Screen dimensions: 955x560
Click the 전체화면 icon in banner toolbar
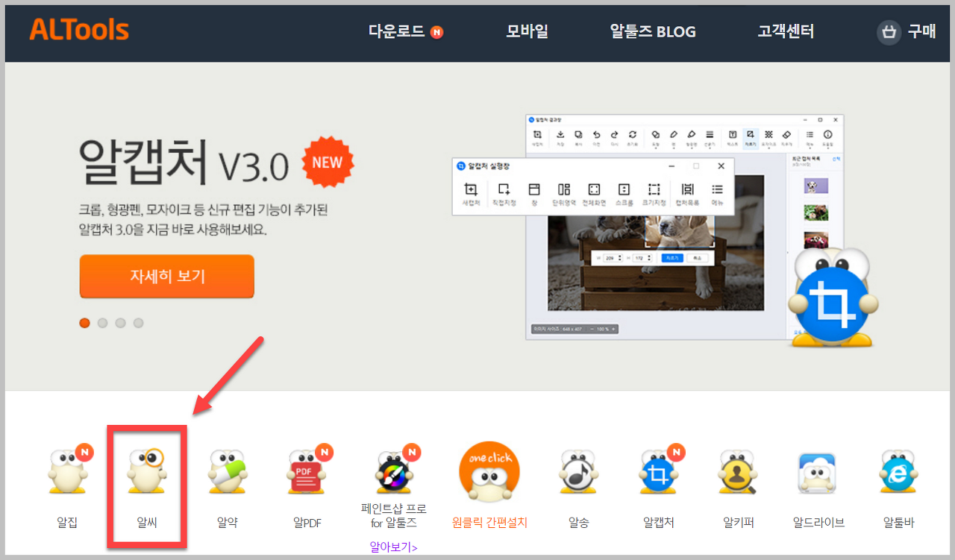pos(594,194)
